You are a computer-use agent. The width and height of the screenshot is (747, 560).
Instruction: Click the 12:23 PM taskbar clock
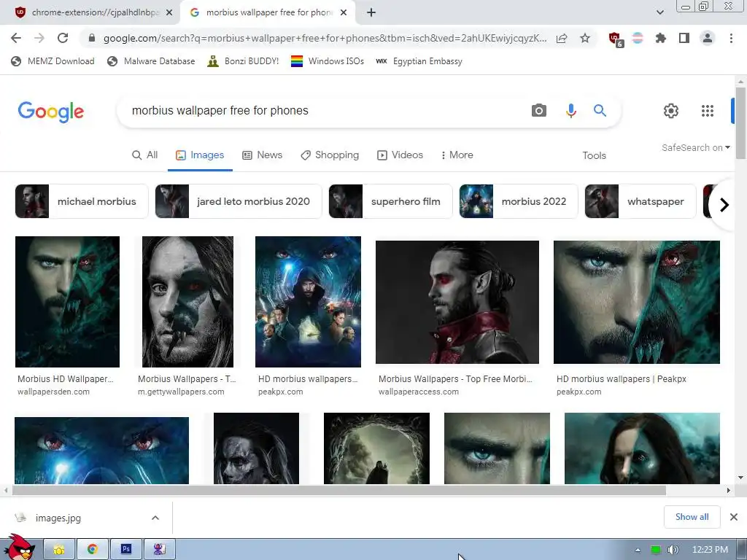710,550
